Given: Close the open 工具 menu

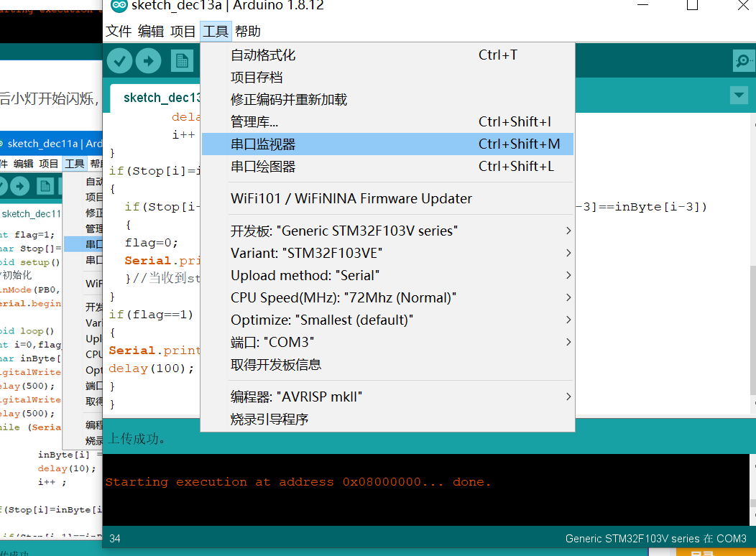Looking at the screenshot, I should (216, 32).
